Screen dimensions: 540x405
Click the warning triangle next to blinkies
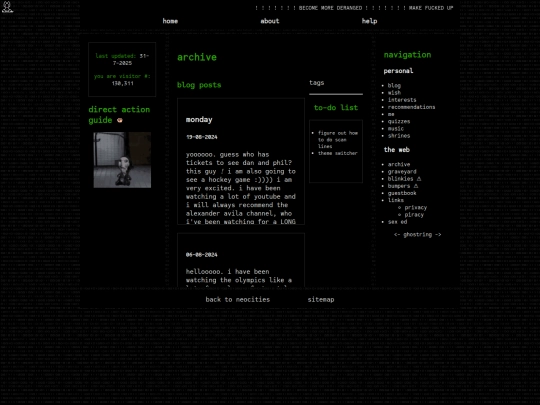tap(419, 179)
